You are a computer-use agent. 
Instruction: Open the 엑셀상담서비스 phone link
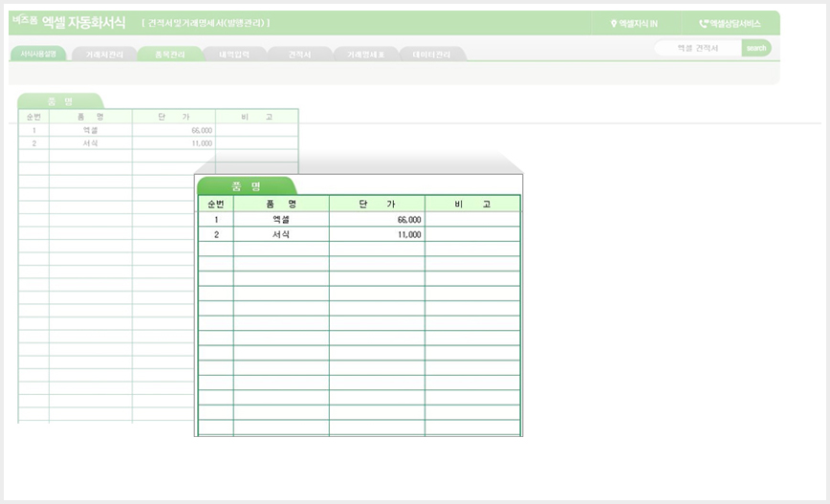tap(730, 23)
